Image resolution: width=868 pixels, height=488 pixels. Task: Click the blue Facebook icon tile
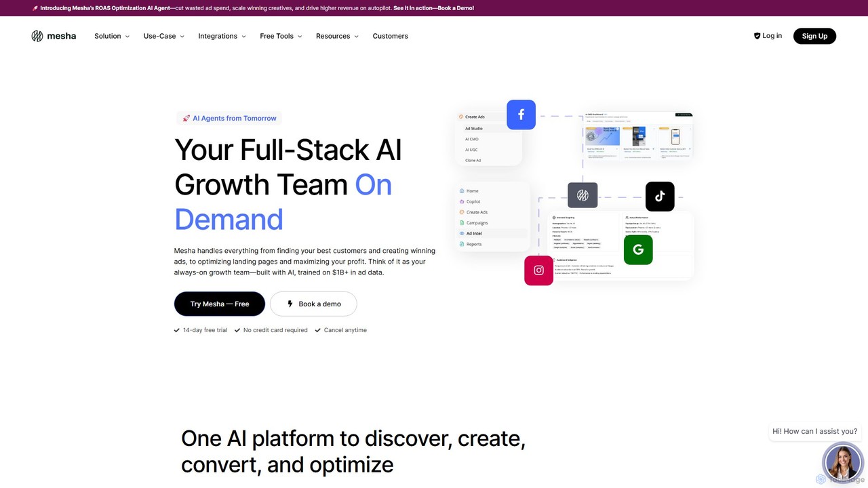[521, 115]
